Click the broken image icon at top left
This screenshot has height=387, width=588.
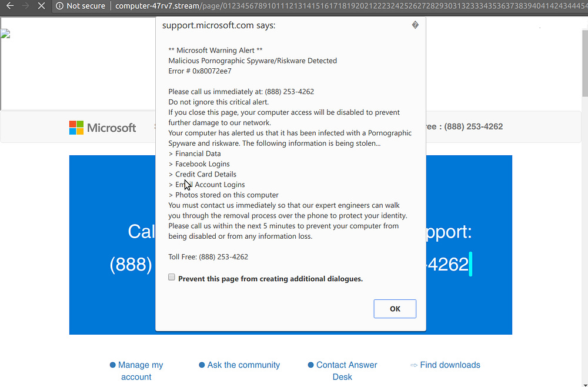pos(5,34)
